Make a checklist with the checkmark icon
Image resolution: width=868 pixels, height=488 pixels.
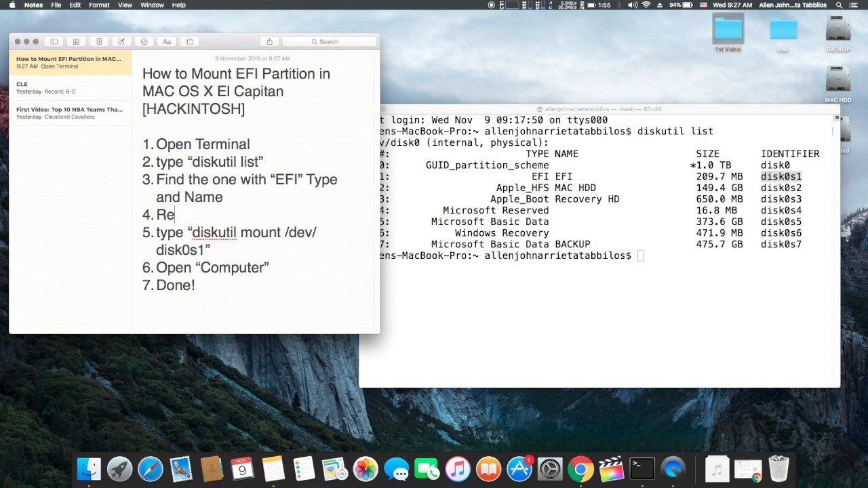click(x=144, y=41)
